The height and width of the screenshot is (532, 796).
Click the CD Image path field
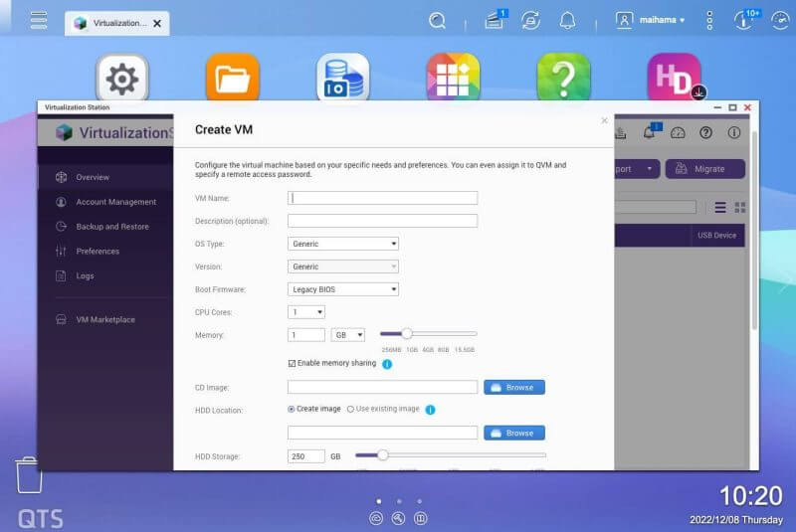(x=382, y=388)
